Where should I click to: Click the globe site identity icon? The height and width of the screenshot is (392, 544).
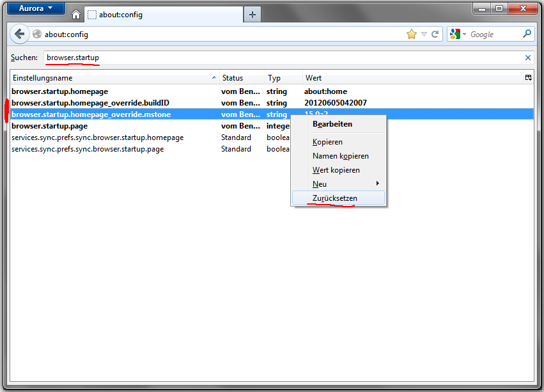(x=37, y=34)
